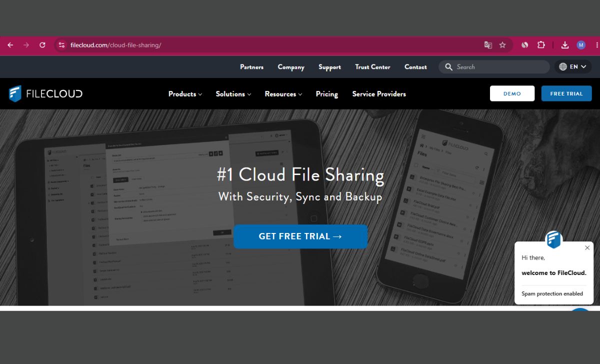The image size is (600, 364).
Task: Reload the page with the refresh icon
Action: coord(42,45)
